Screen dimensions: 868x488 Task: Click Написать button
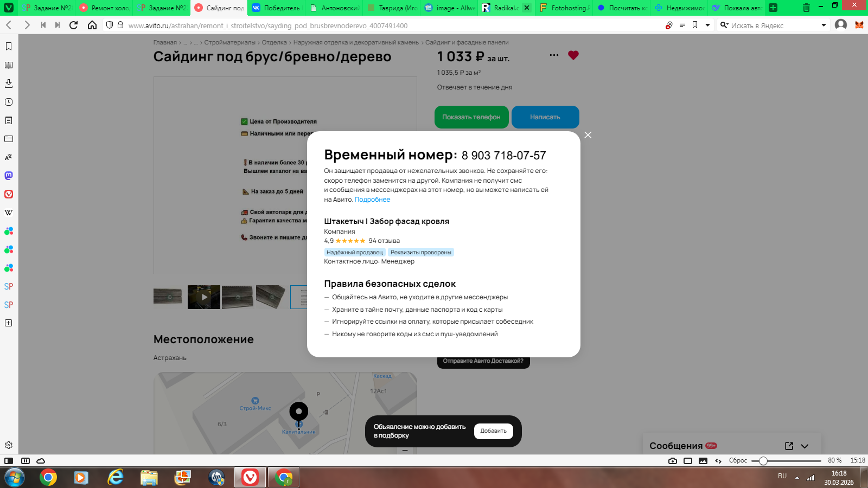tap(545, 117)
